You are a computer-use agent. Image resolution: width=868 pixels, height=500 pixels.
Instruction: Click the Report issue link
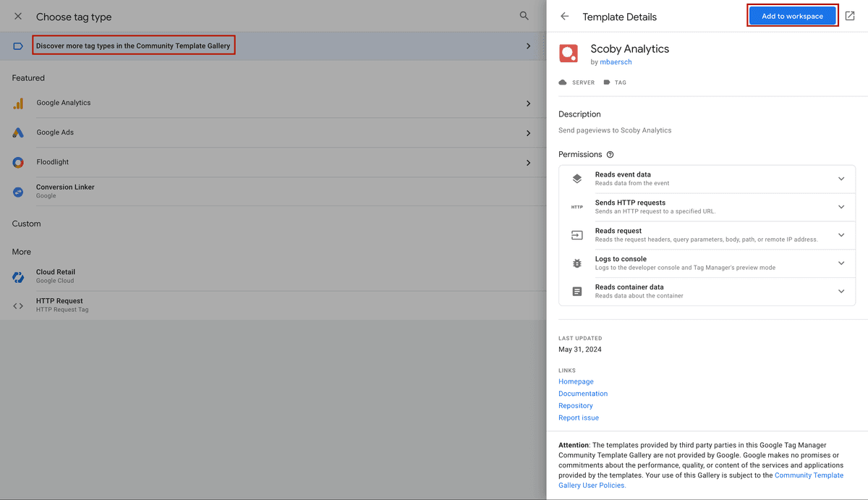pos(579,418)
